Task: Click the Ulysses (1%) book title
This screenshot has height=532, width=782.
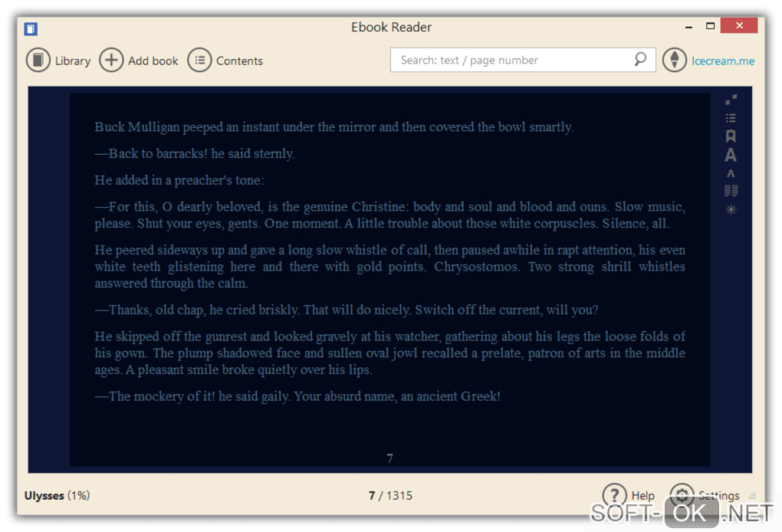Action: [57, 496]
